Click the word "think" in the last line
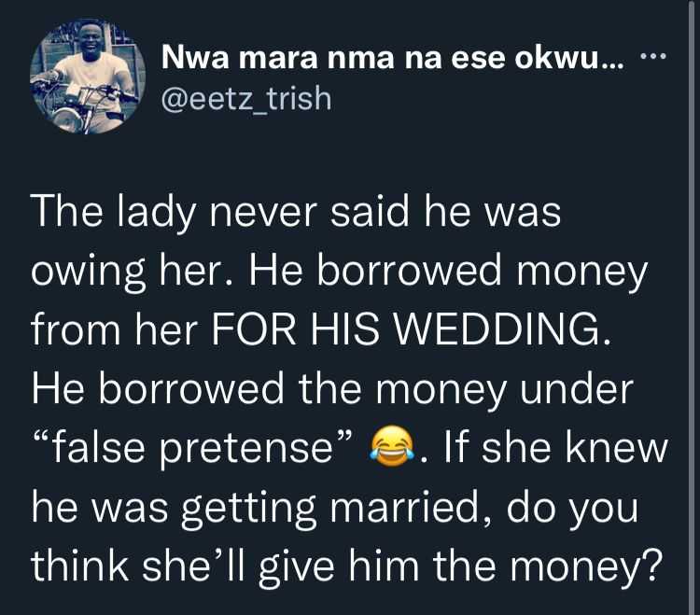The height and width of the screenshot is (615, 700). point(82,566)
